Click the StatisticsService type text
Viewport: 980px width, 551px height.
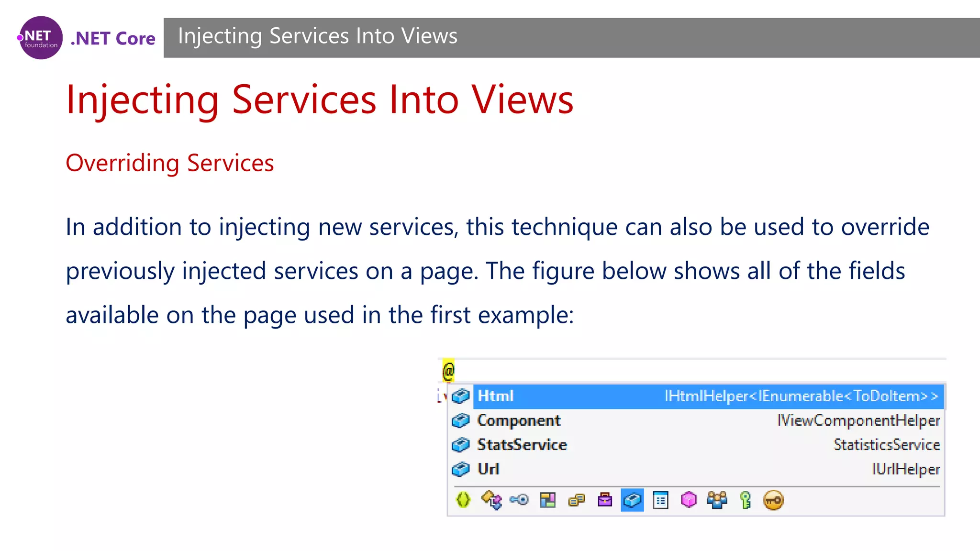click(887, 445)
